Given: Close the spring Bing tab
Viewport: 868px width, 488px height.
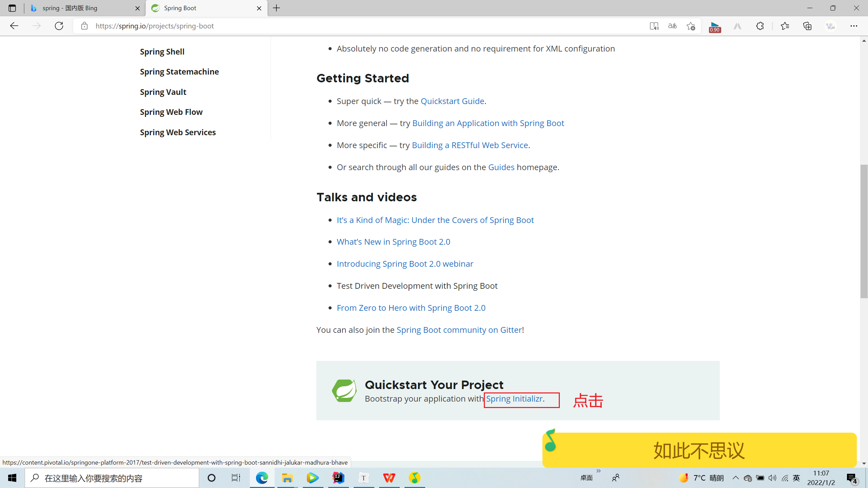Looking at the screenshot, I should point(137,8).
